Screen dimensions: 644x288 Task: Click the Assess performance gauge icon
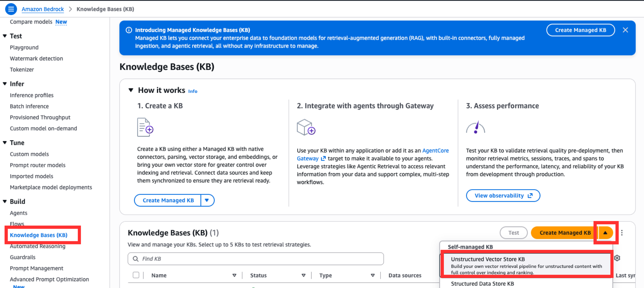[475, 127]
